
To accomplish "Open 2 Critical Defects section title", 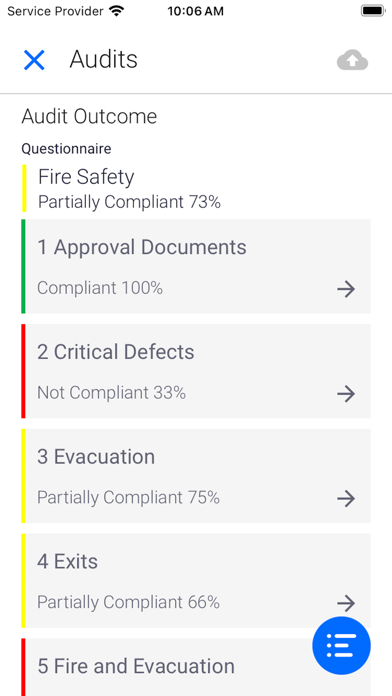I will click(x=115, y=352).
